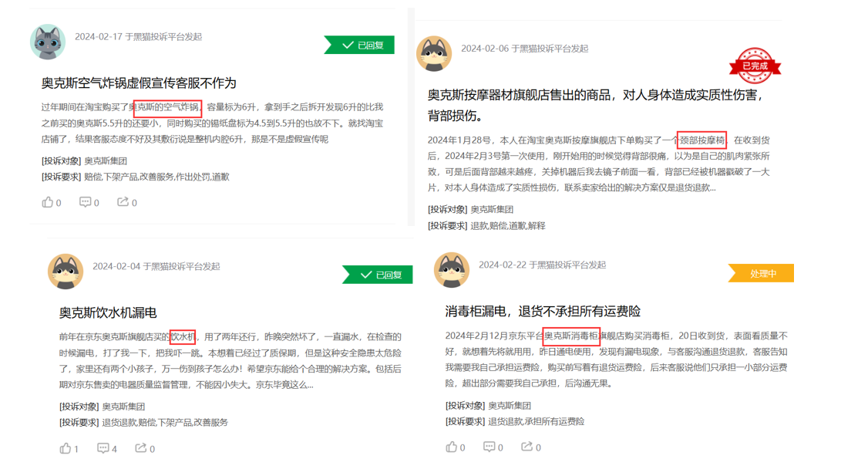
Task: Click demands 退货退款,承担所有运费险
Action: coord(537,421)
